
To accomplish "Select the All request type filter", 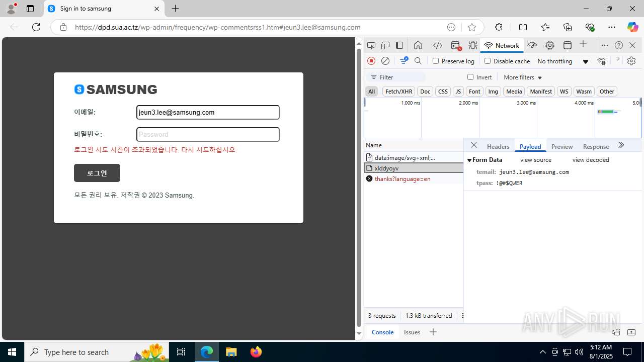I will [x=371, y=91].
